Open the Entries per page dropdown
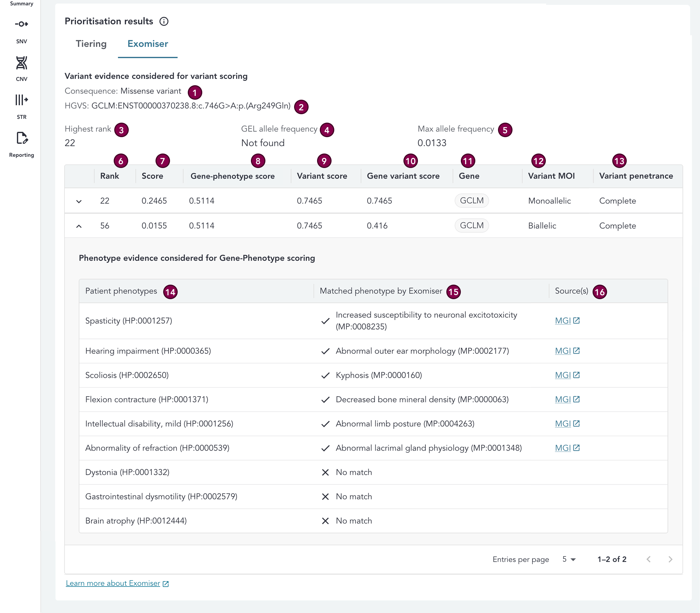700x613 pixels. (568, 559)
